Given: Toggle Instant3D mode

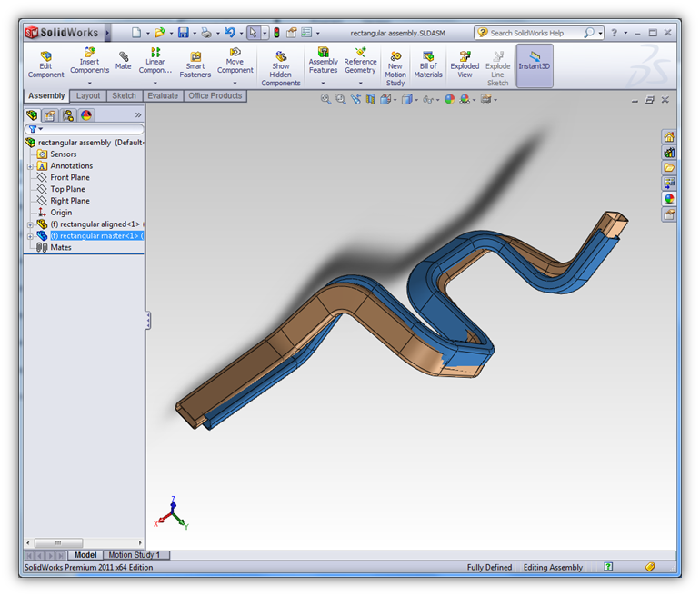Looking at the screenshot, I should coord(535,60).
